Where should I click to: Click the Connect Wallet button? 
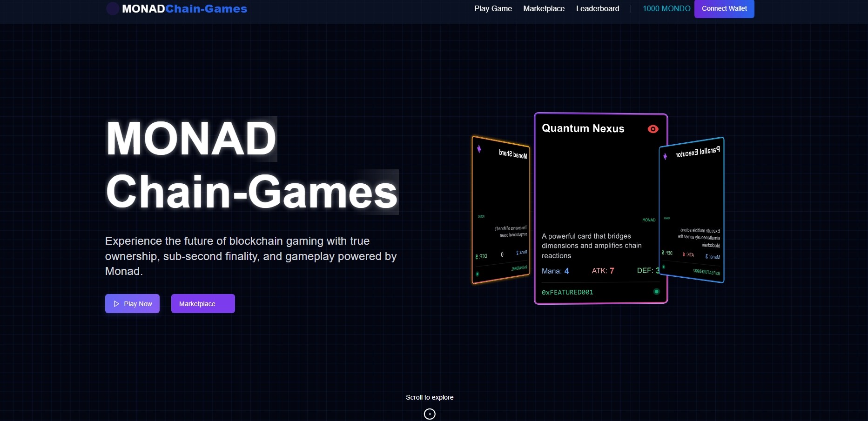point(724,9)
